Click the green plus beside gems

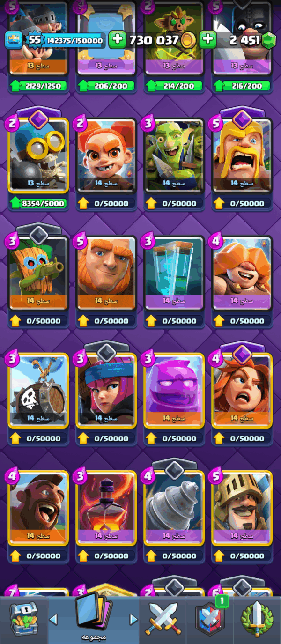pos(207,40)
